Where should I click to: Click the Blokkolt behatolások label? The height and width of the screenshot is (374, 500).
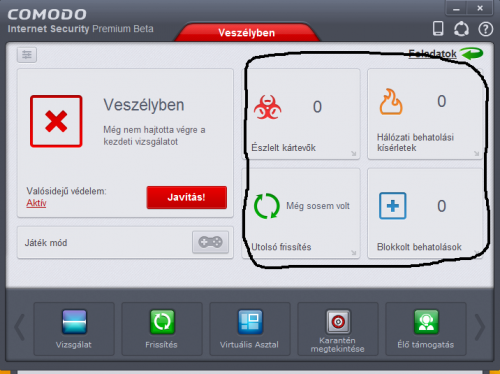click(x=419, y=247)
